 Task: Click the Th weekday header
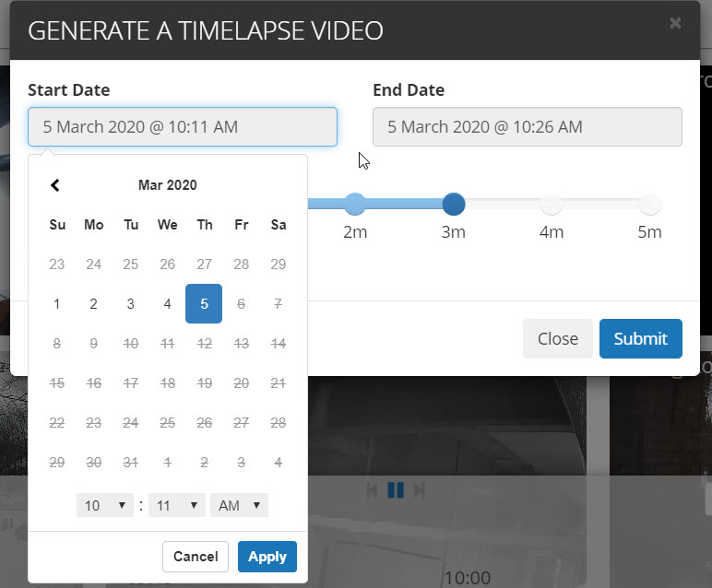click(x=205, y=225)
